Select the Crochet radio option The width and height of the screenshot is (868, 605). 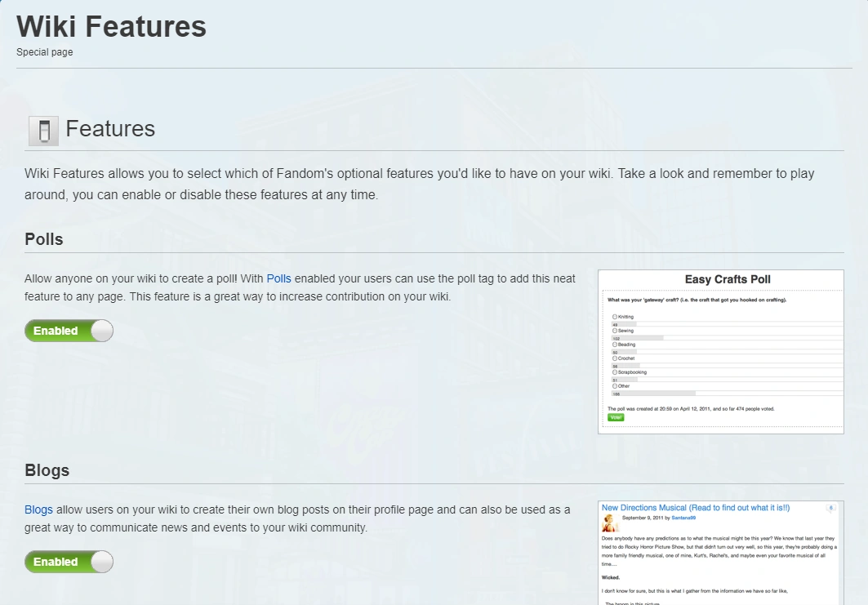point(615,358)
